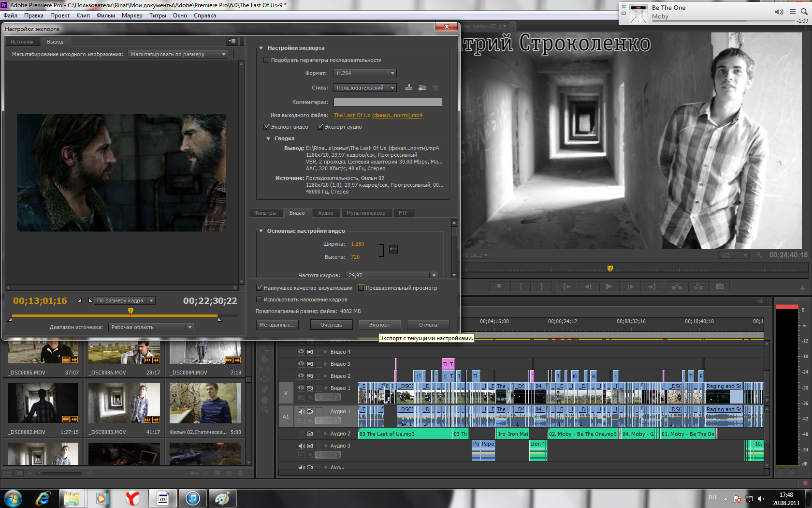Screen dimensions: 812x508
Task: Switch to the Источник tab
Action: (22, 42)
